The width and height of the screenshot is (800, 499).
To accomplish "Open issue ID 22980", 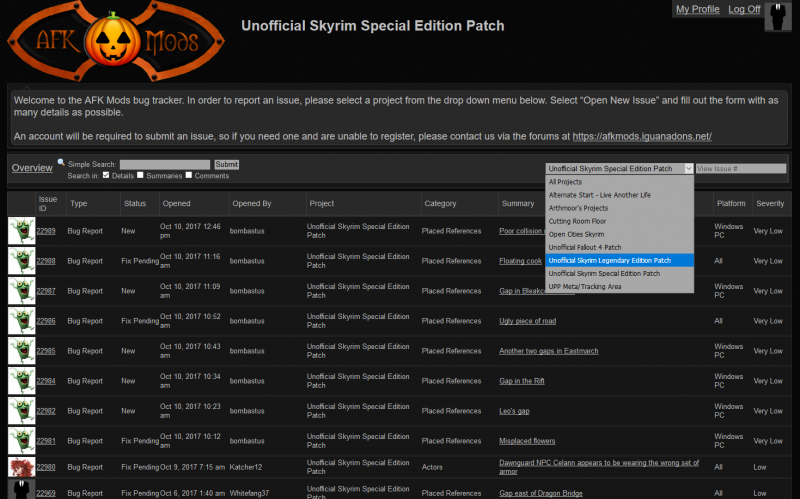I will click(46, 467).
